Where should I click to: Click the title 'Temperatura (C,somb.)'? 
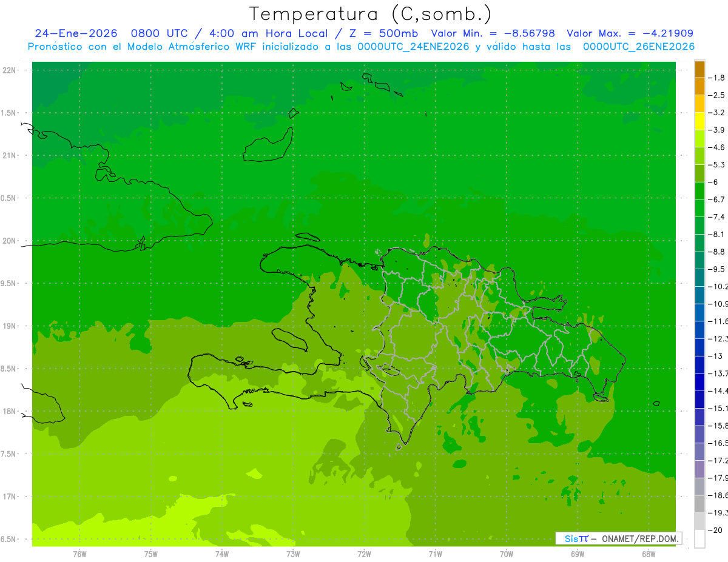coord(371,15)
